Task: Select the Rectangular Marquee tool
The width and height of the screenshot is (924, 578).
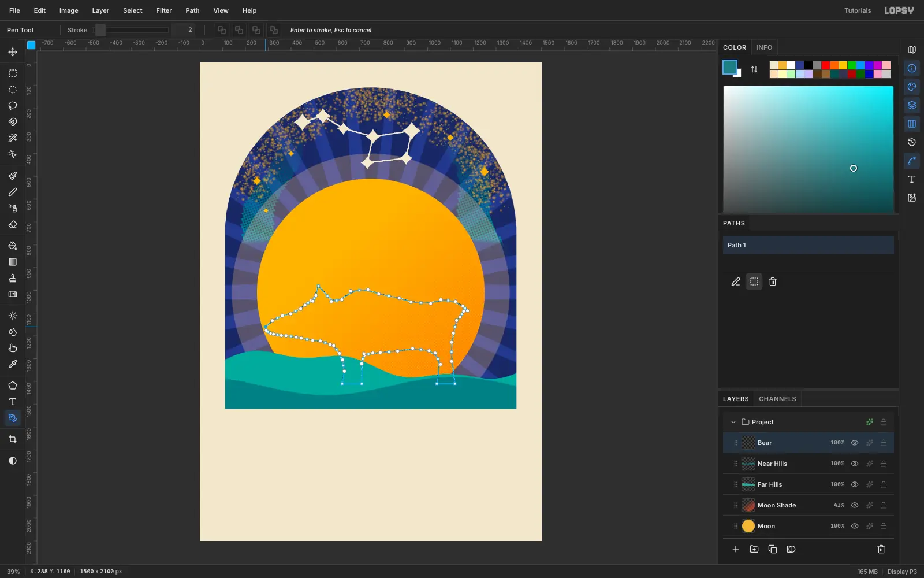Action: (x=13, y=73)
